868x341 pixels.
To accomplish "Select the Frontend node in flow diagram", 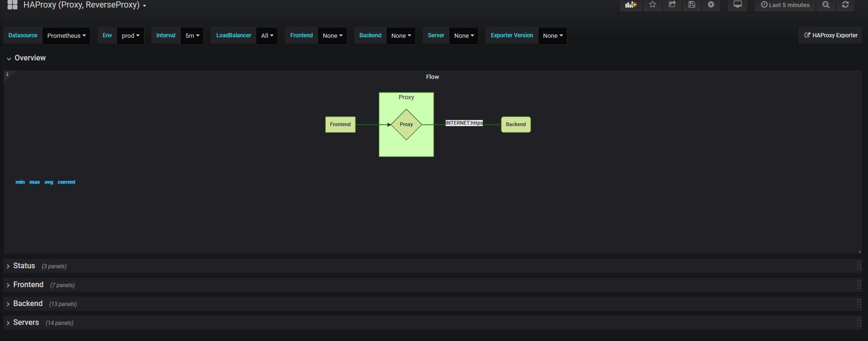I will tap(340, 125).
